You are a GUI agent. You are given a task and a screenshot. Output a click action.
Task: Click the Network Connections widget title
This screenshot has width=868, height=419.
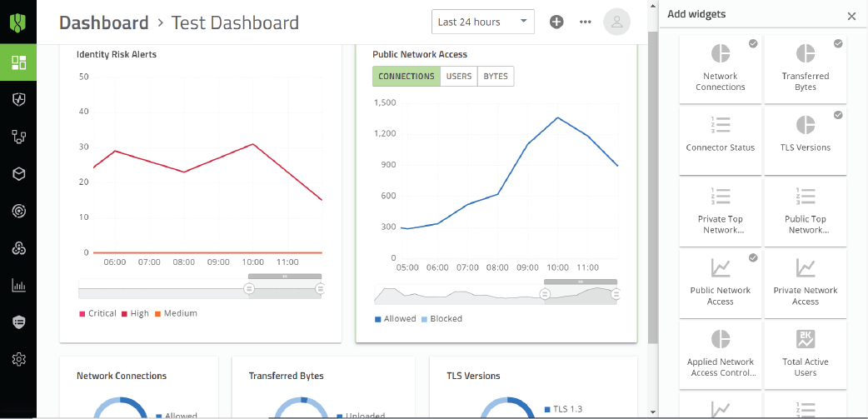pos(122,376)
